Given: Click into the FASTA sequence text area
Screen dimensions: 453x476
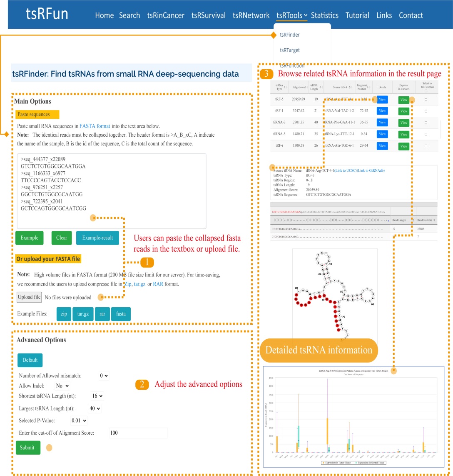Looking at the screenshot, I should click(112, 191).
